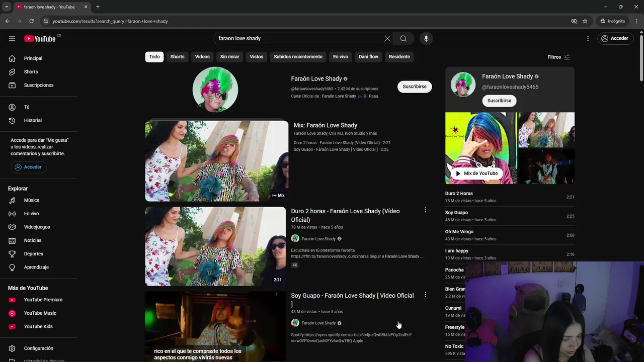644x362 pixels.
Task: Bookmark this page with star icon
Action: [x=585, y=21]
